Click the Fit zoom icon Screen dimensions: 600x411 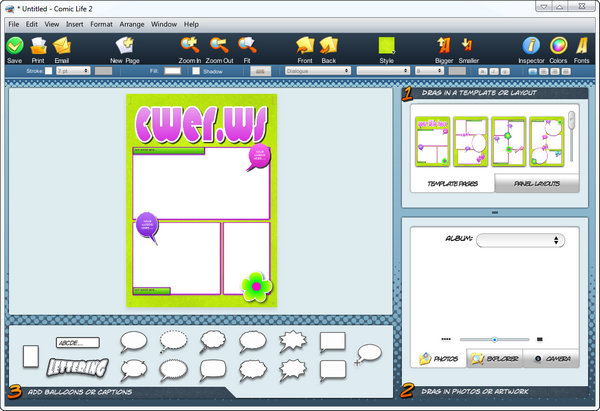[247, 45]
